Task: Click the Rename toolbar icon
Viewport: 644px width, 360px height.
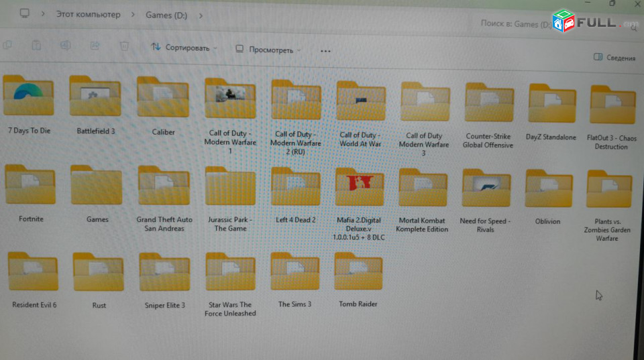Action: pyautogui.click(x=65, y=45)
